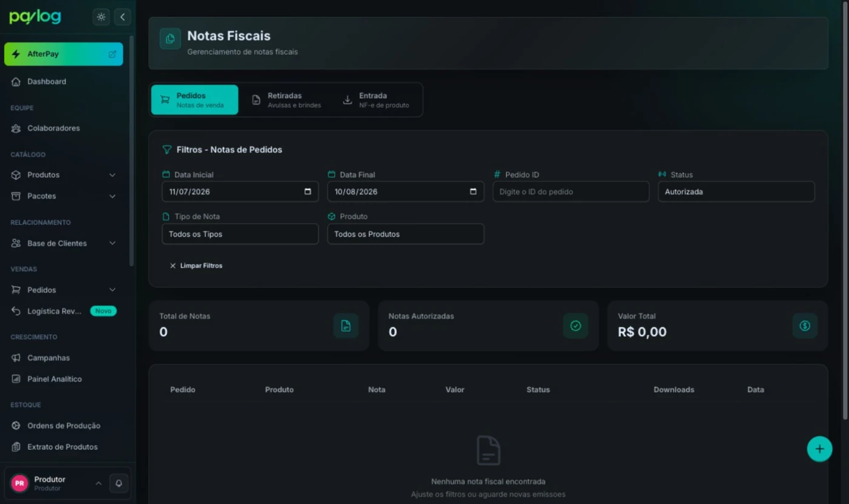
Task: Click the Produtos cube icon in sidebar
Action: click(16, 175)
